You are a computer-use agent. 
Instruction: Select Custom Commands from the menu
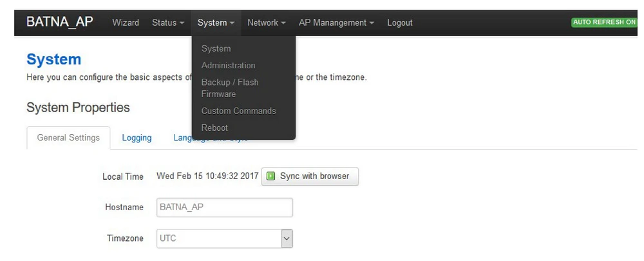pos(238,111)
